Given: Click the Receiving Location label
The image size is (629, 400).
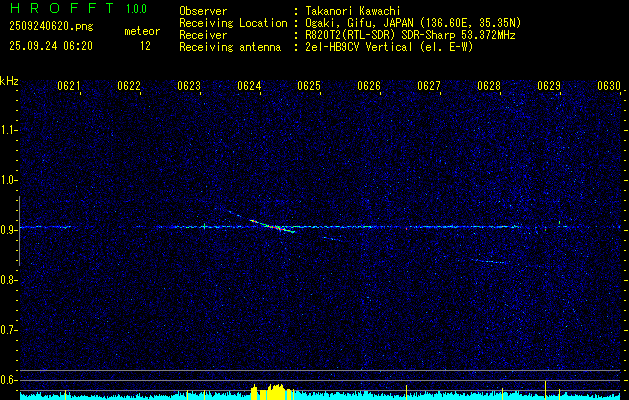Looking at the screenshot, I should (233, 23).
